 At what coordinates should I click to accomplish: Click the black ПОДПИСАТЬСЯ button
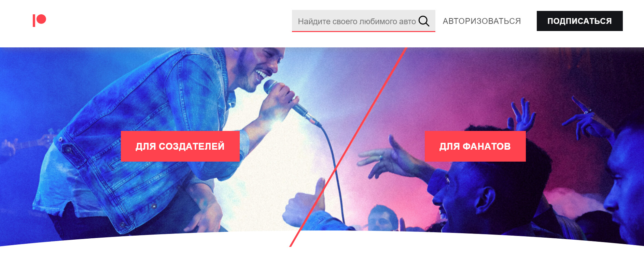[579, 21]
